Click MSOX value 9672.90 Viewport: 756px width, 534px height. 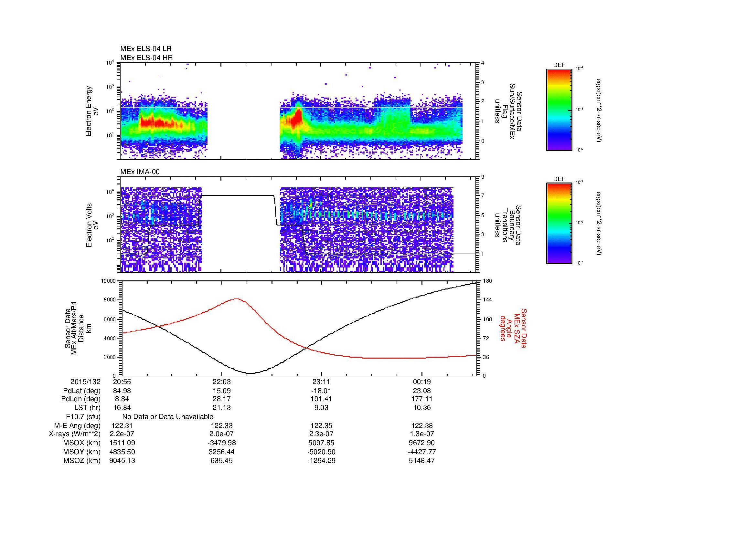[422, 443]
